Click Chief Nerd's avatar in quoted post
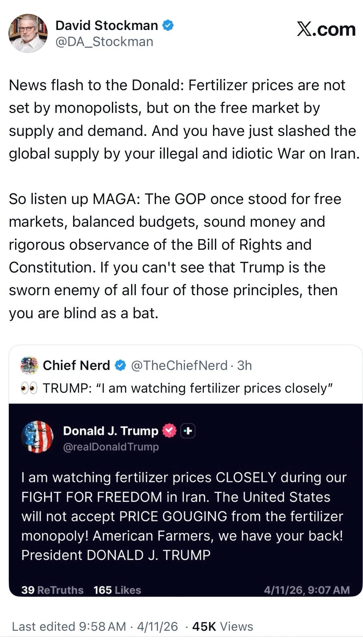The width and height of the screenshot is (363, 644). click(x=29, y=366)
